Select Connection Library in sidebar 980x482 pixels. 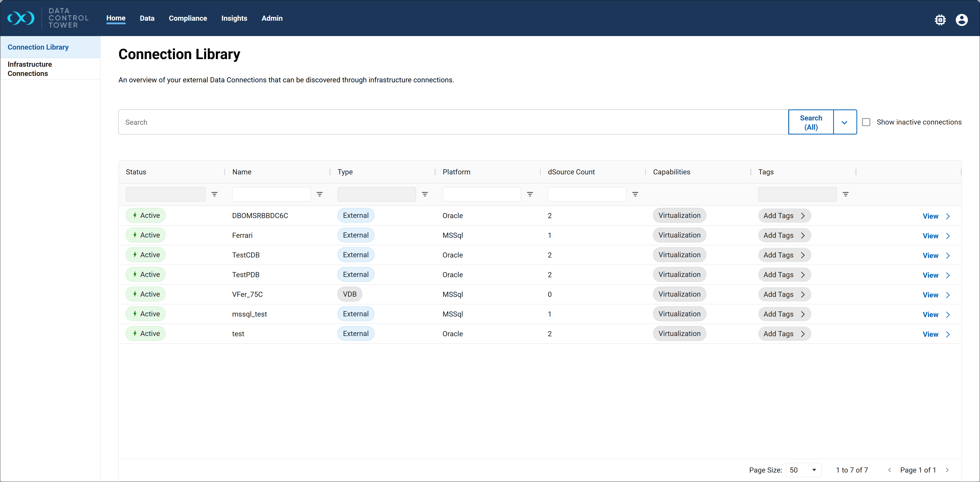click(x=50, y=47)
